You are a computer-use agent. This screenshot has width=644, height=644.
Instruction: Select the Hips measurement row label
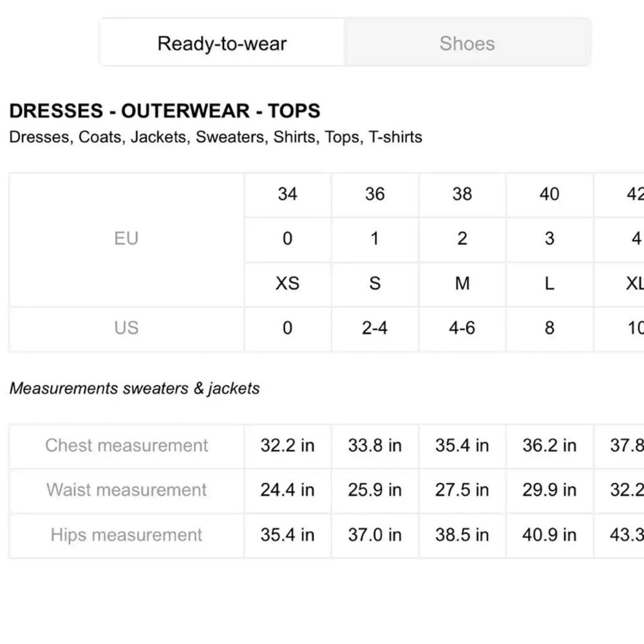point(126,535)
